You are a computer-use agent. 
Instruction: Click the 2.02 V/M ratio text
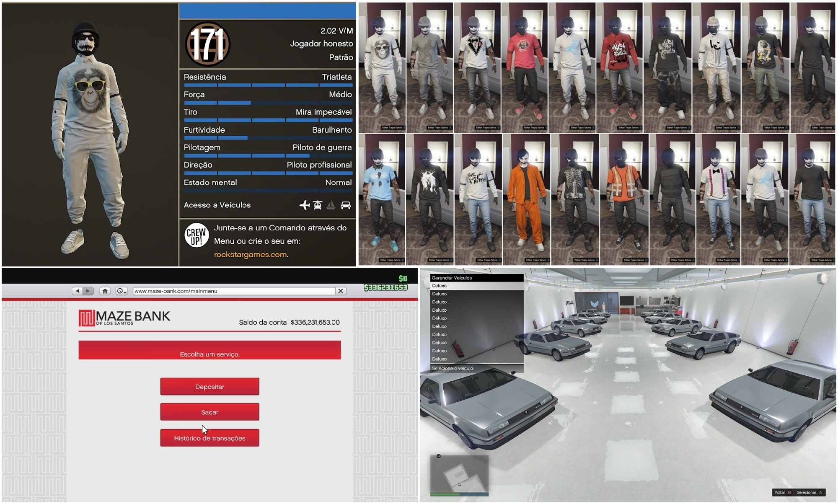(336, 31)
